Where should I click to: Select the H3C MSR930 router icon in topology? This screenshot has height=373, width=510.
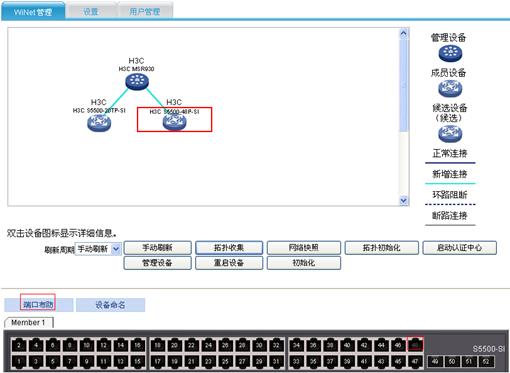[x=137, y=82]
